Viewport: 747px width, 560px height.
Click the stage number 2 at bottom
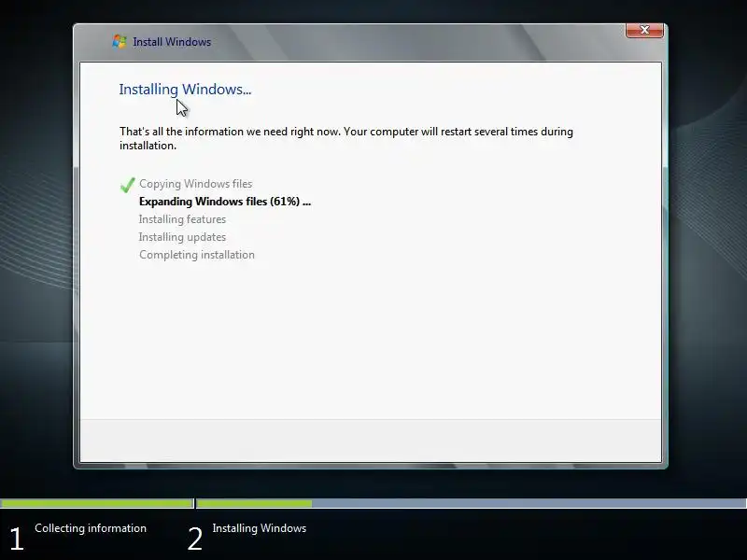[x=195, y=539]
